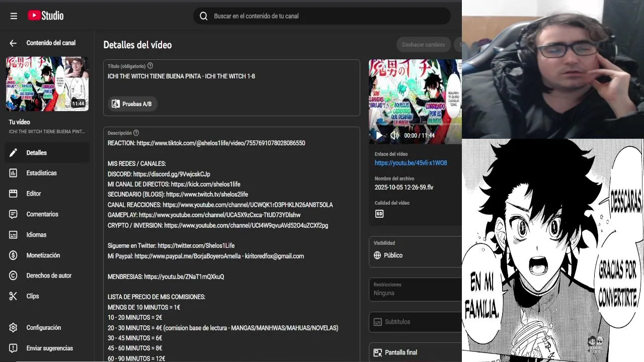644x362 pixels.
Task: Click the '10 - 20 MINUTOS = 2€' line
Action: click(135, 318)
